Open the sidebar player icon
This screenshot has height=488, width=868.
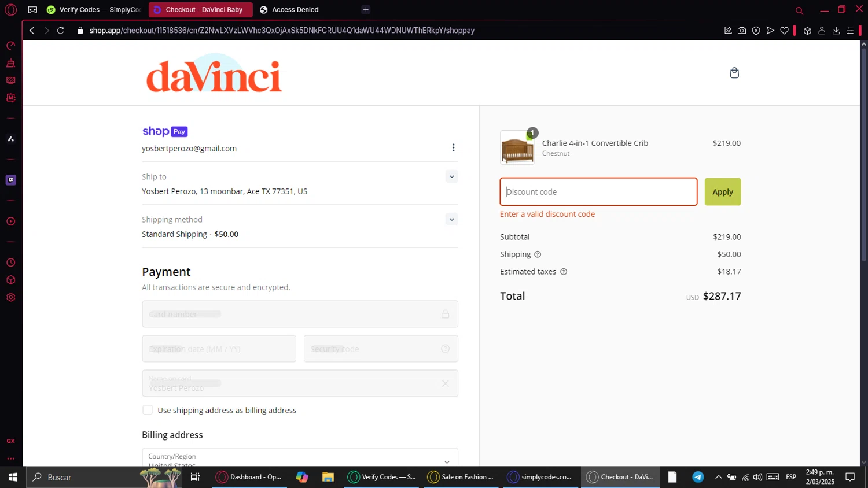pyautogui.click(x=10, y=221)
